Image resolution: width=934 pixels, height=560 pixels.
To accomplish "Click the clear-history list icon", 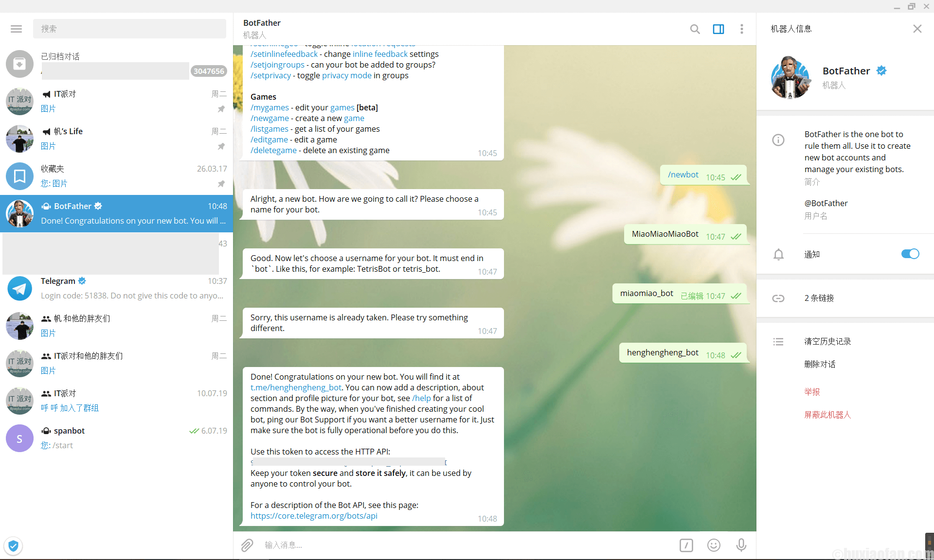I will coord(778,342).
